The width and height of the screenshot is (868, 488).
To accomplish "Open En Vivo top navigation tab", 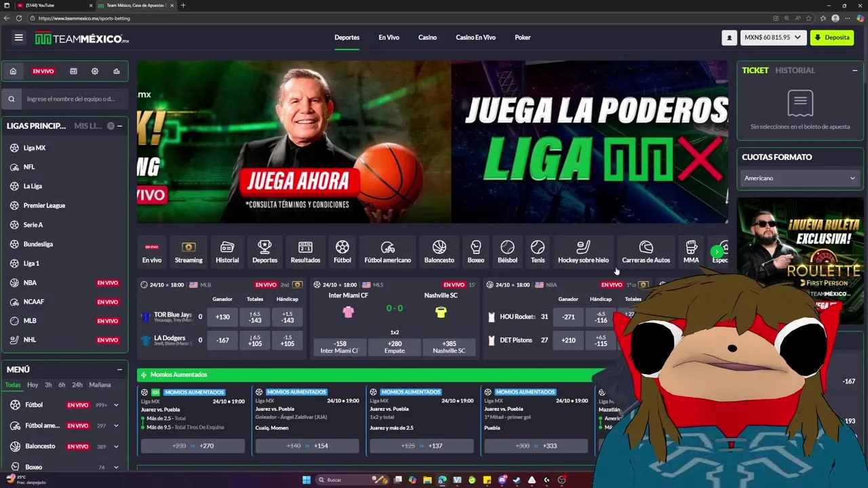I will tap(389, 38).
